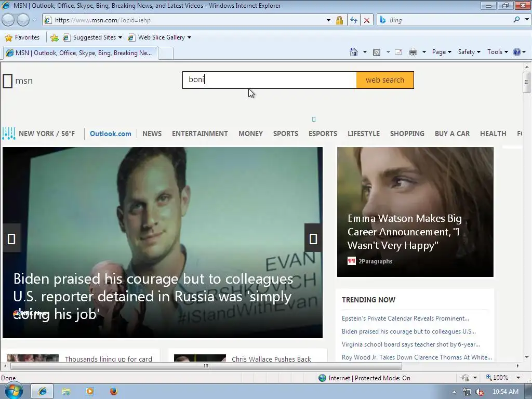
Task: Go to MONEY section
Action: click(x=250, y=134)
